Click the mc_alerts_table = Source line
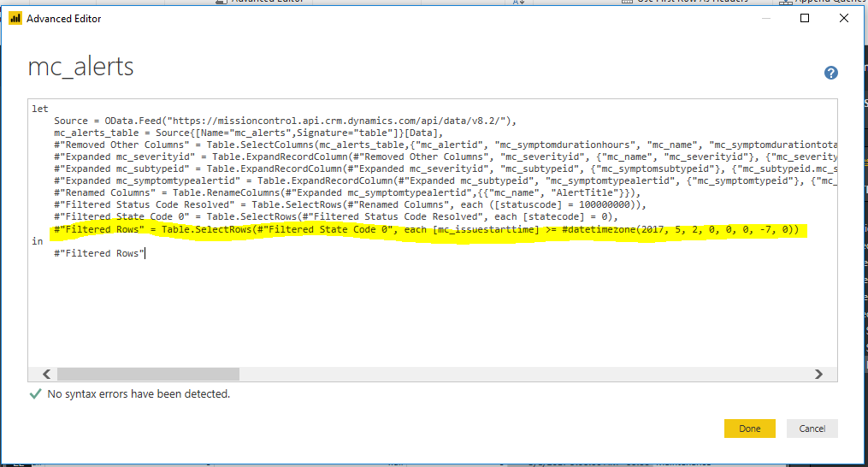Image resolution: width=868 pixels, height=467 pixels. pos(249,133)
